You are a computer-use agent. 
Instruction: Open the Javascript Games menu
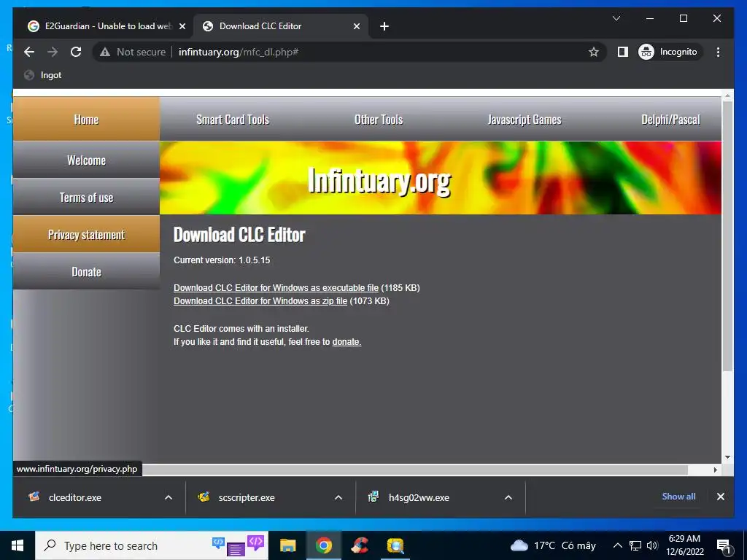(x=525, y=119)
